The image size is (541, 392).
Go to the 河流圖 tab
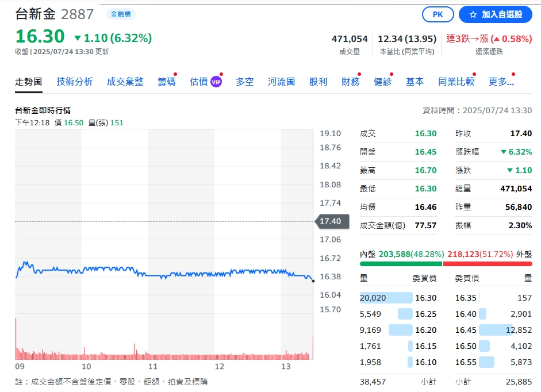click(281, 82)
